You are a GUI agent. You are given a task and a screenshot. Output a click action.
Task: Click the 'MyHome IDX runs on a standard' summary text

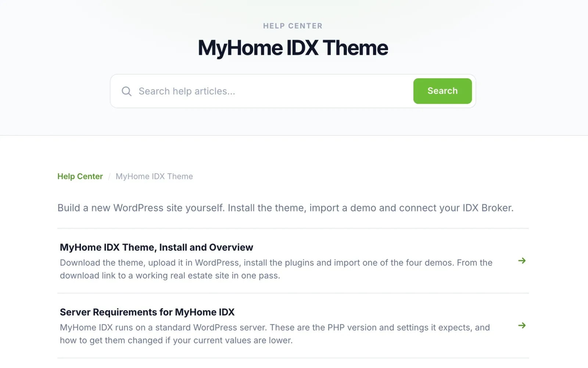275,334
